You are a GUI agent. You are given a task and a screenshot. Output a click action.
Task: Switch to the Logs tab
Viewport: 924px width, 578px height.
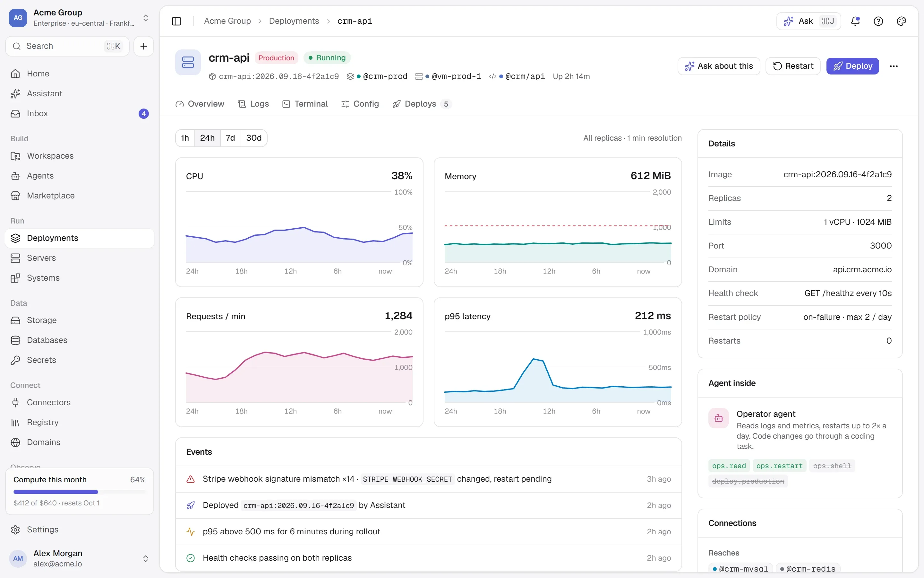point(253,104)
